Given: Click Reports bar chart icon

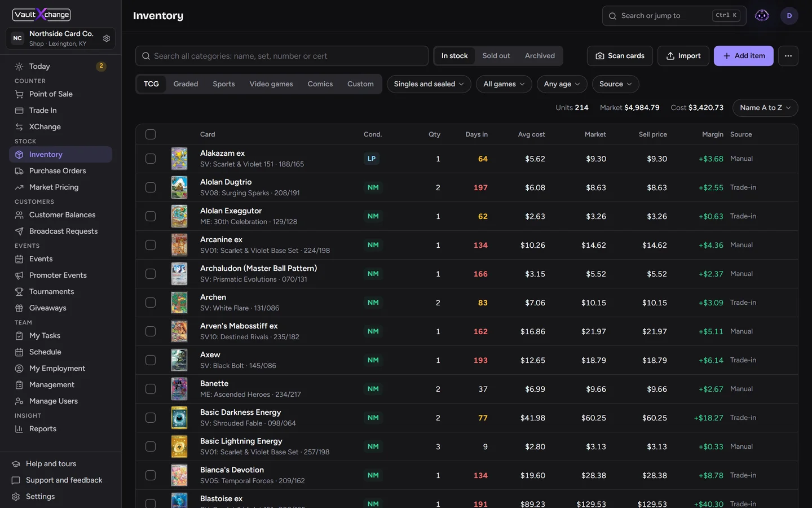Looking at the screenshot, I should [x=19, y=429].
